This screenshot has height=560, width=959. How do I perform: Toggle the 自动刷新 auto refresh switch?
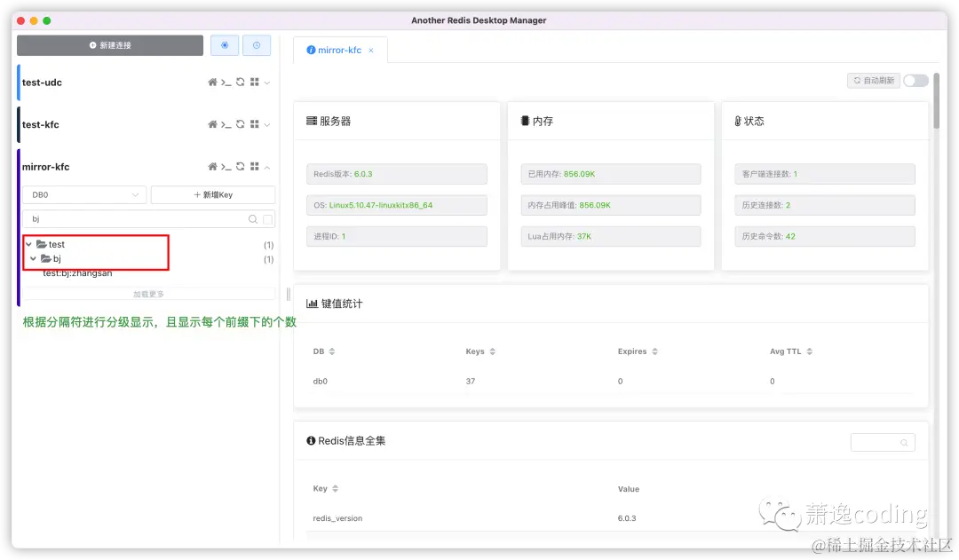[916, 81]
